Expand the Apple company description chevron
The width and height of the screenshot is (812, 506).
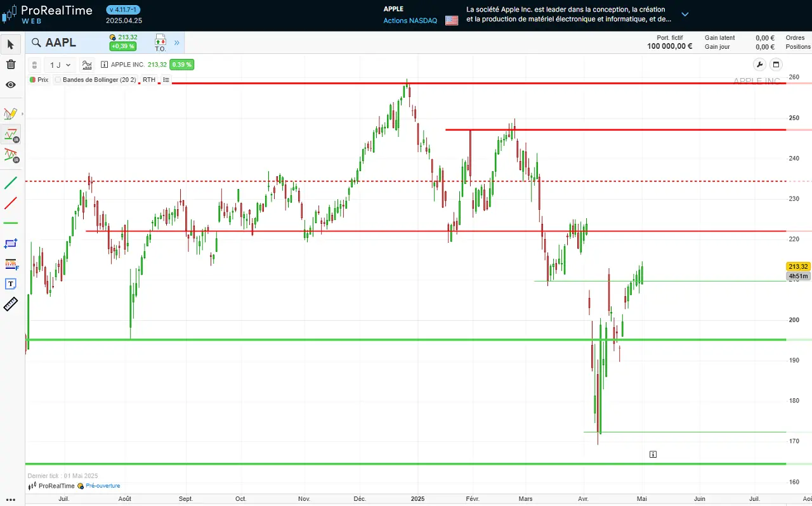[x=684, y=15]
